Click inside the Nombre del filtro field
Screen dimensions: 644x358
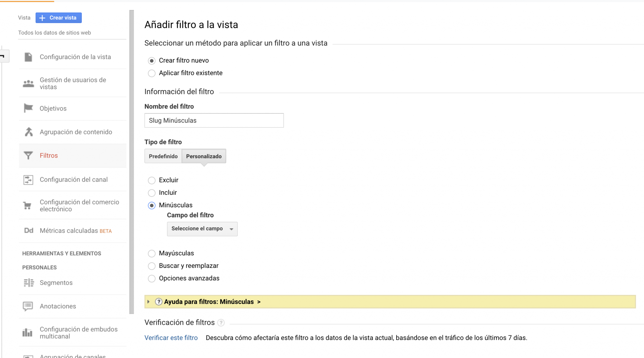(214, 120)
